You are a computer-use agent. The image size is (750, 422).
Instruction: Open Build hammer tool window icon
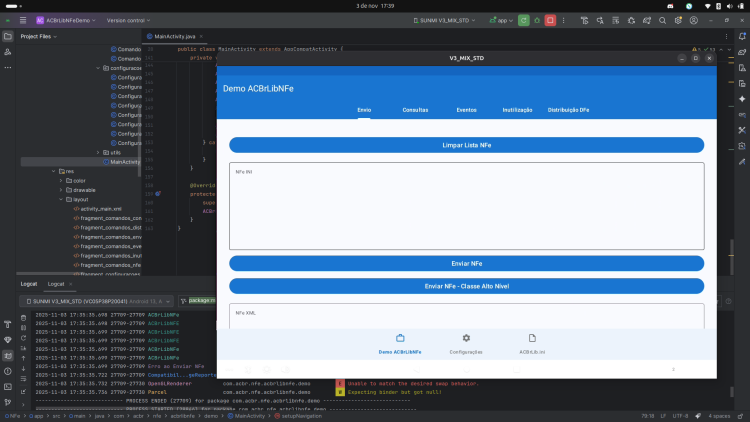coord(8,324)
